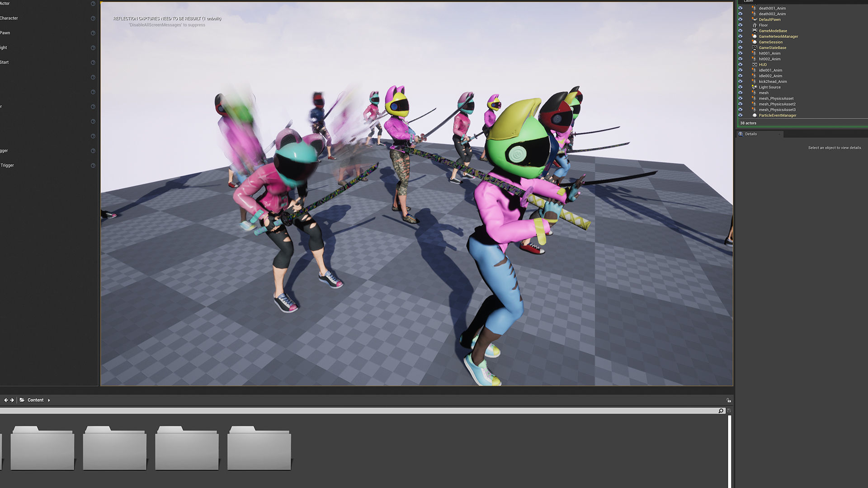Go forward in Content browser history
The image size is (868, 488).
(12, 400)
